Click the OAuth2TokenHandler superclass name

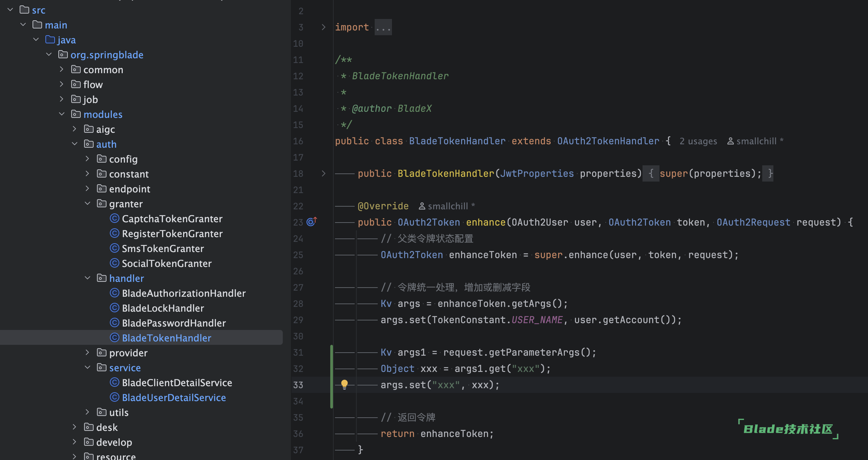(x=608, y=141)
